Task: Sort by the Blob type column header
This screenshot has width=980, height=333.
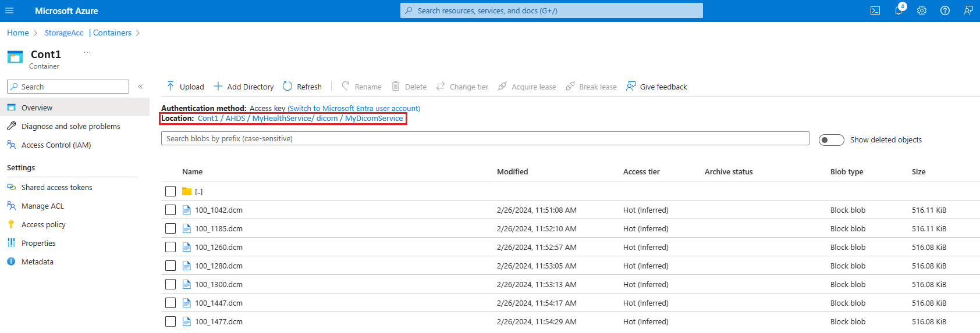Action: 847,171
